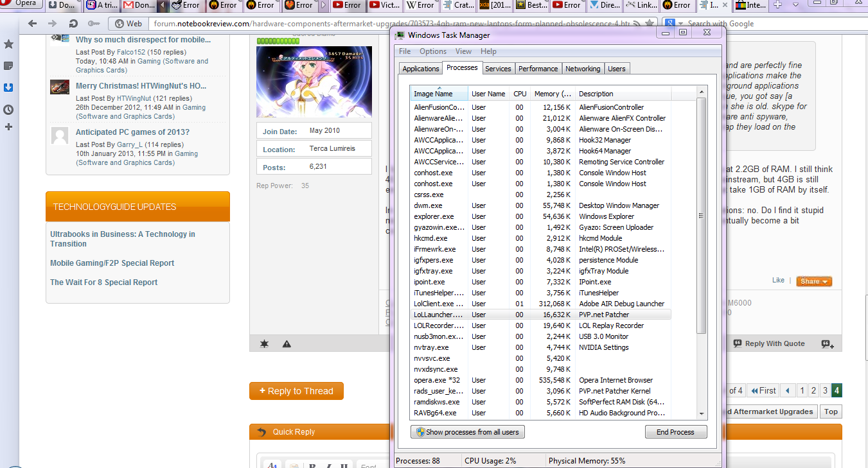The width and height of the screenshot is (868, 468).
Task: Click the Top button
Action: (831, 412)
